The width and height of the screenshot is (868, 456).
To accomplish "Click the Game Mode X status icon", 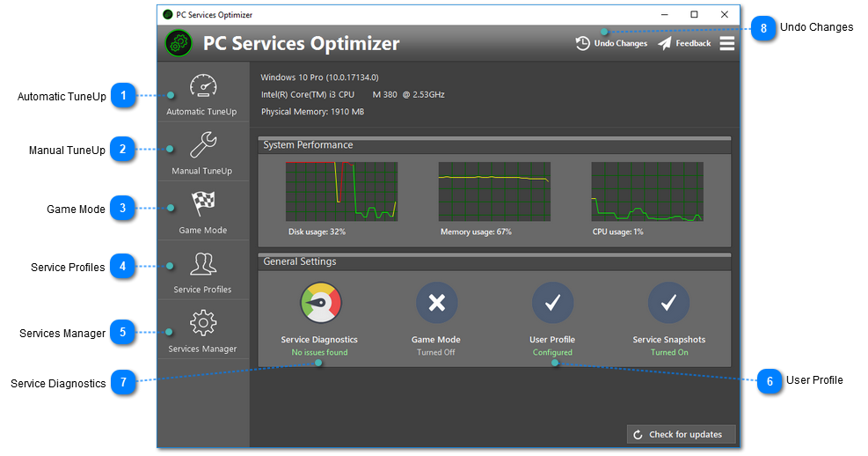I will (437, 303).
